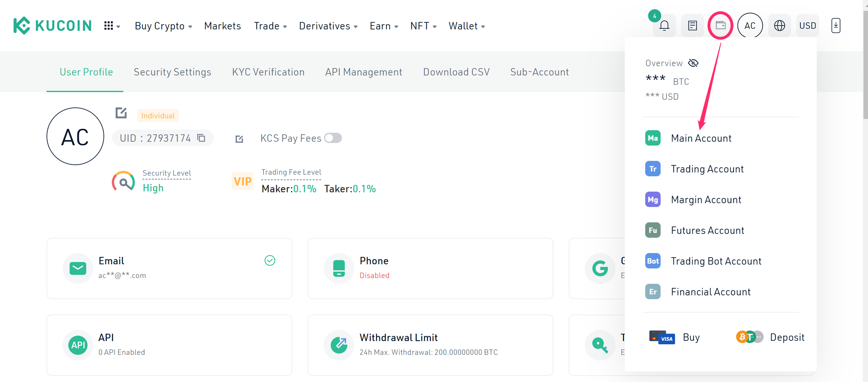Switch to Download CSV tab
Screen dimensions: 868x382
[x=456, y=72]
